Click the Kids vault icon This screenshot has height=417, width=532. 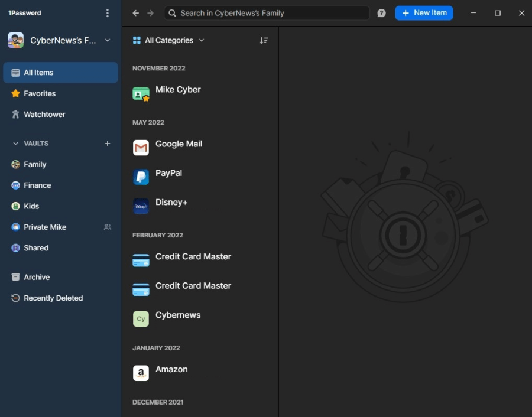click(15, 206)
